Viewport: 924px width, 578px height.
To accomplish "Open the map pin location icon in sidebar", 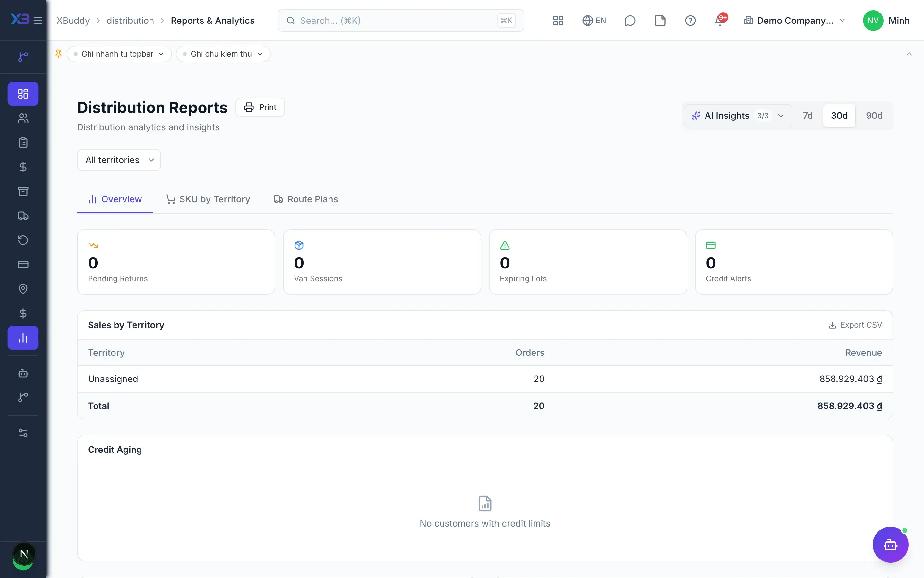I will [x=23, y=289].
